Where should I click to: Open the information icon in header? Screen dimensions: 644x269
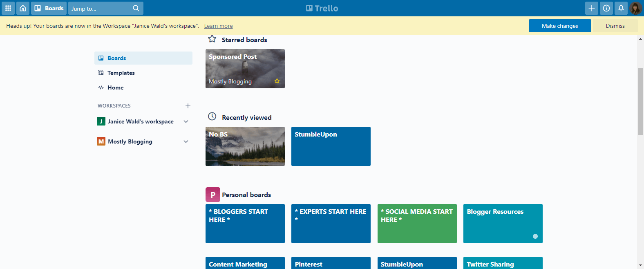click(606, 8)
